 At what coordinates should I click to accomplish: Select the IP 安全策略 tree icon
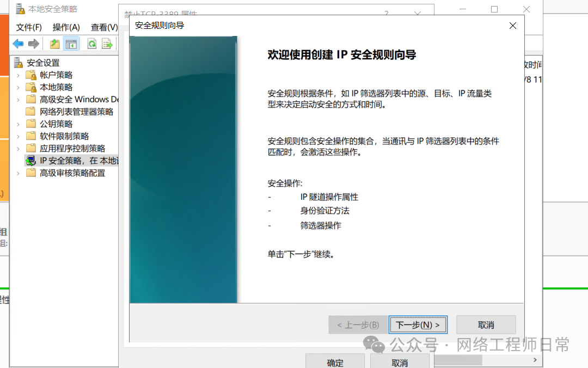coord(31,161)
